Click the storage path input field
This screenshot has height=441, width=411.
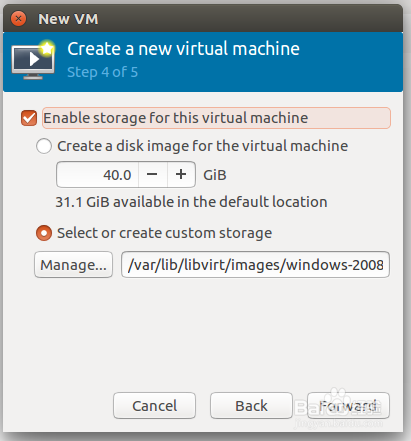(255, 265)
